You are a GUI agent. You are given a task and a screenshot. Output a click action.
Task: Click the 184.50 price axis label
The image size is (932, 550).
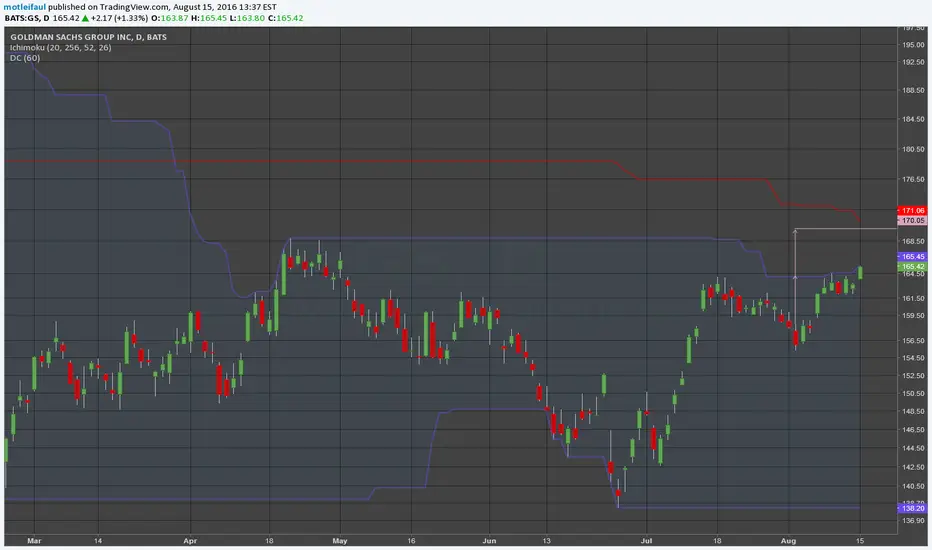[x=913, y=120]
